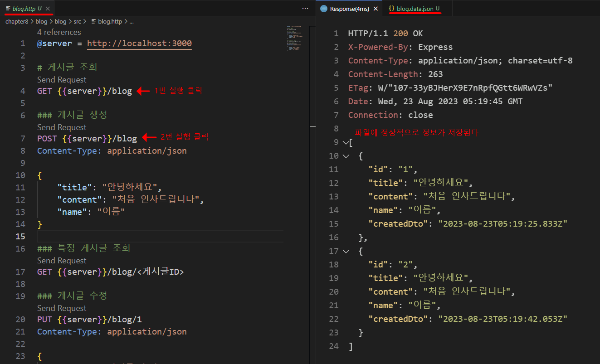
Task: Select src folder in the breadcrumb
Action: click(78, 21)
